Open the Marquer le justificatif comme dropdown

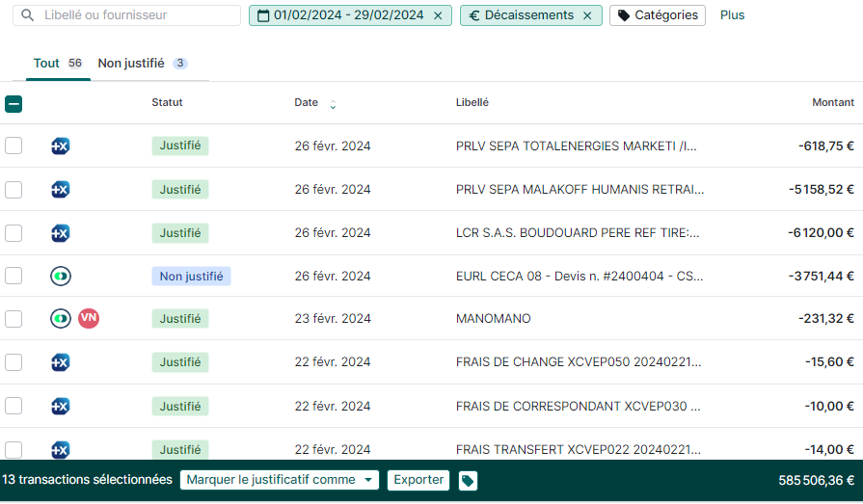click(280, 480)
